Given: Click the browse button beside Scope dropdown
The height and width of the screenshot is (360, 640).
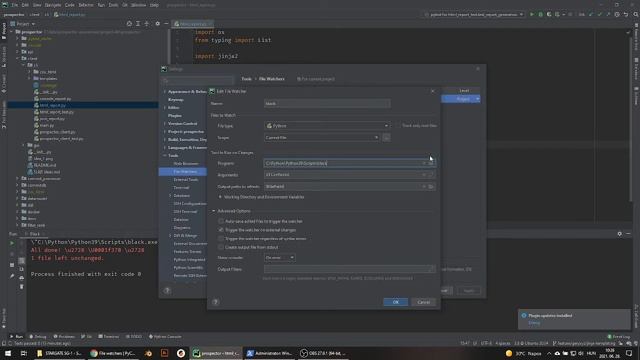Looking at the screenshot, I should [386, 138].
